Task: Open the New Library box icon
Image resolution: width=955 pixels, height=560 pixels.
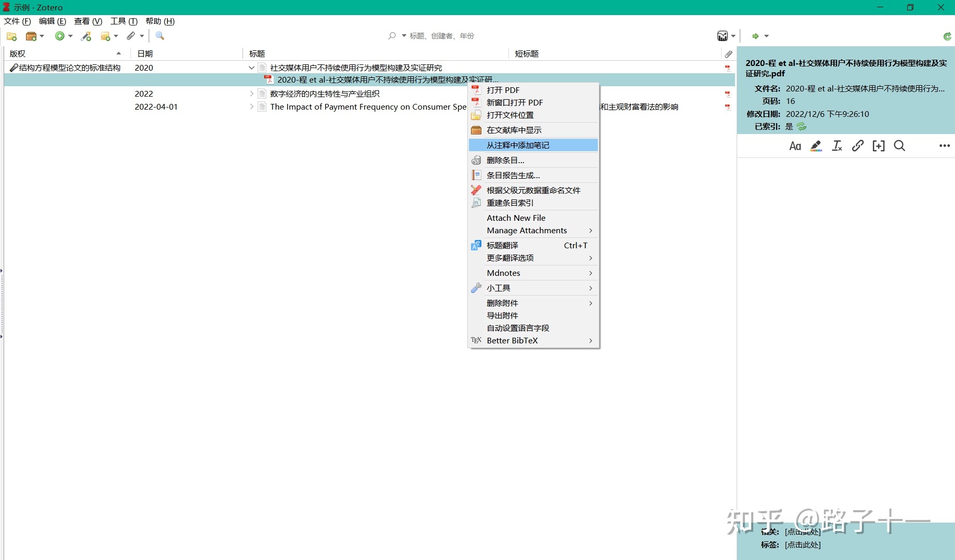Action: coord(31,36)
